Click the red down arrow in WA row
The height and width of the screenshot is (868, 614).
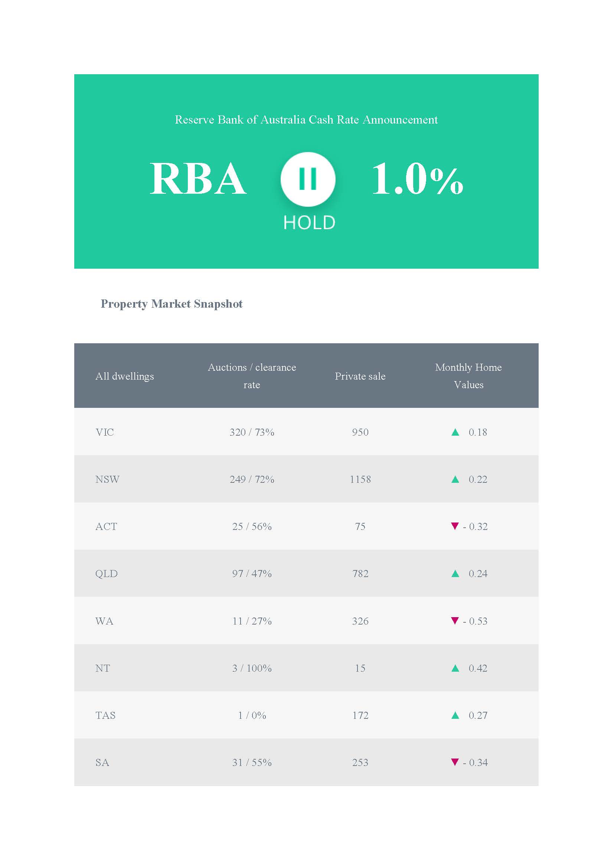point(455,620)
